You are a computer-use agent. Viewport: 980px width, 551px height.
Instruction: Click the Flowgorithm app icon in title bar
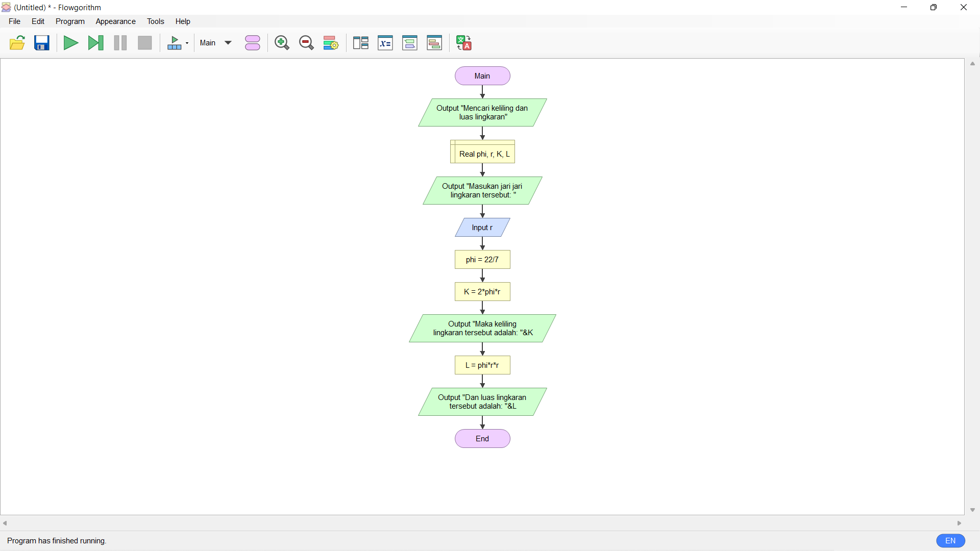click(7, 7)
